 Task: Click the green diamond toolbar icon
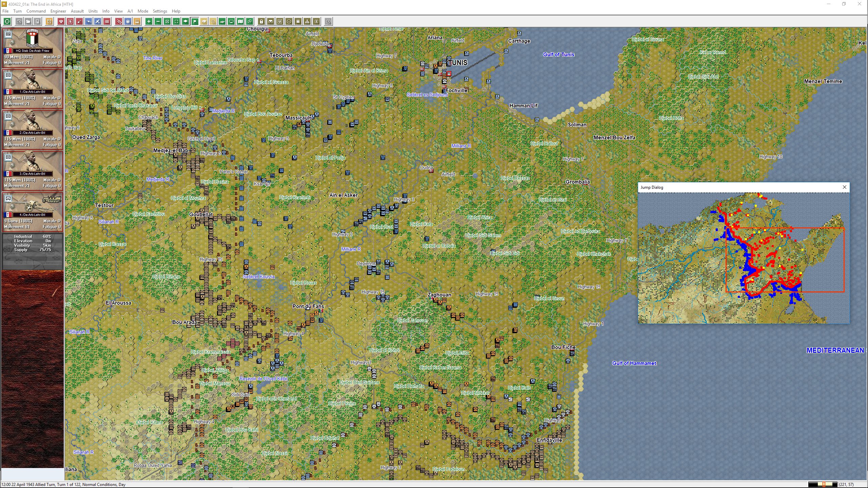185,21
